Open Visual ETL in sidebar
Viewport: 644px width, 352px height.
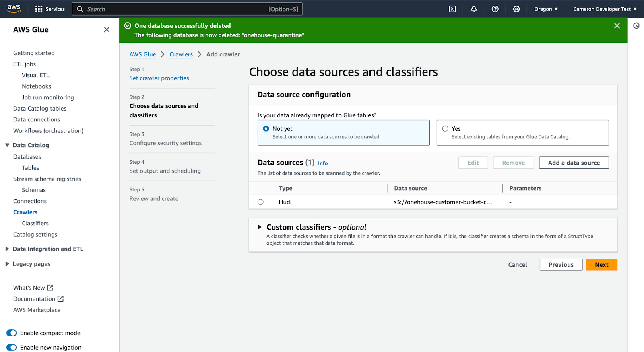(35, 75)
